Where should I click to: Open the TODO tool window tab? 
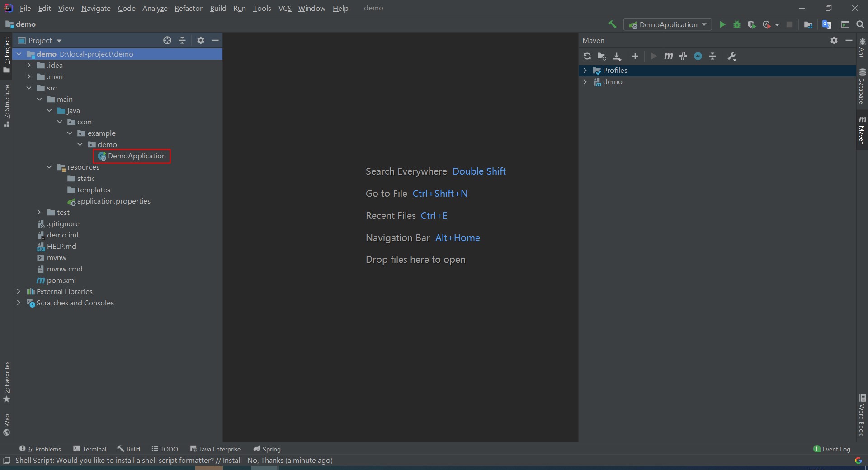[165, 449]
